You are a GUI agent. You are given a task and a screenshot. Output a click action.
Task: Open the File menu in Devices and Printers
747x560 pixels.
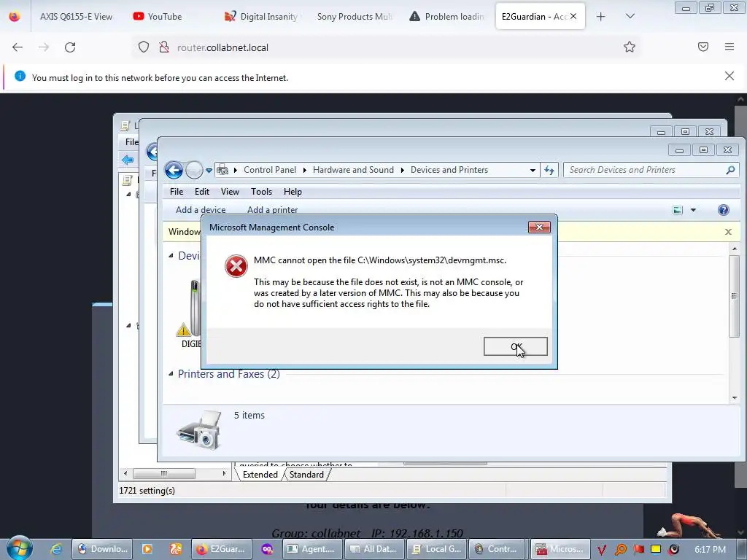tap(177, 192)
